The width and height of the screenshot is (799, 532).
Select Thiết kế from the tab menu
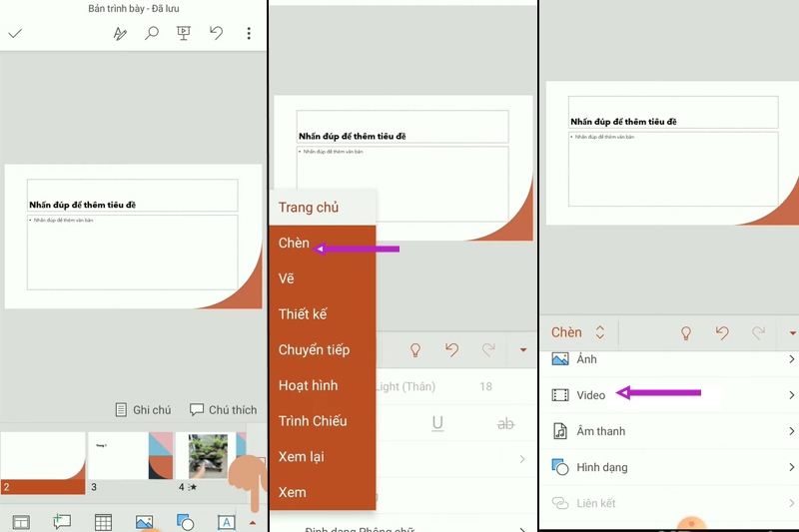tap(303, 314)
